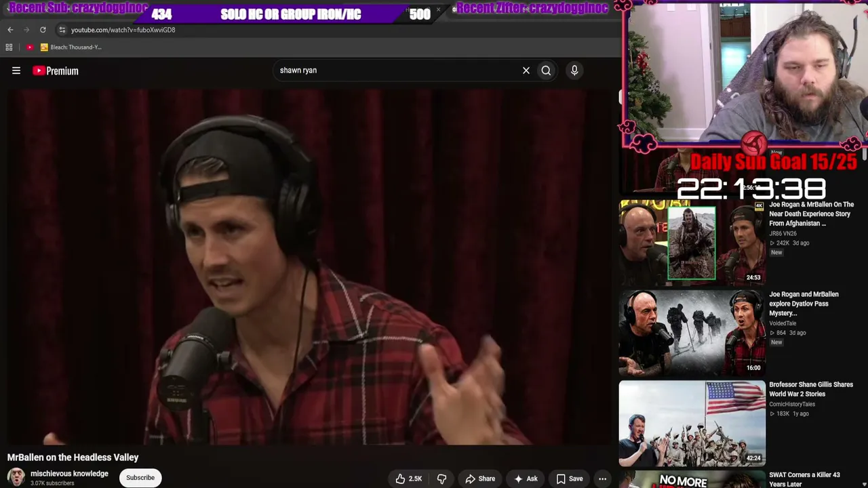This screenshot has height=488, width=868.
Task: Visit the ComicHistoryTales channel
Action: tap(792, 404)
